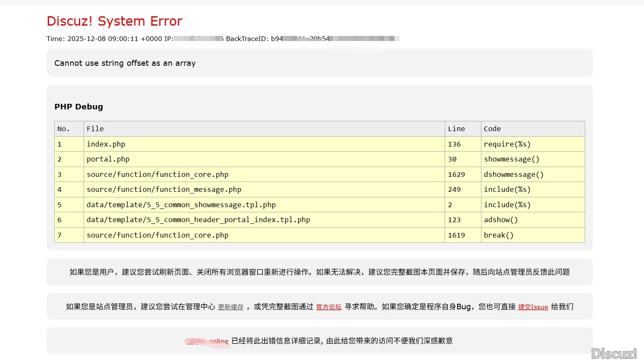The image size is (644, 364).
Task: Open the 更新缓存 link
Action: [x=230, y=307]
